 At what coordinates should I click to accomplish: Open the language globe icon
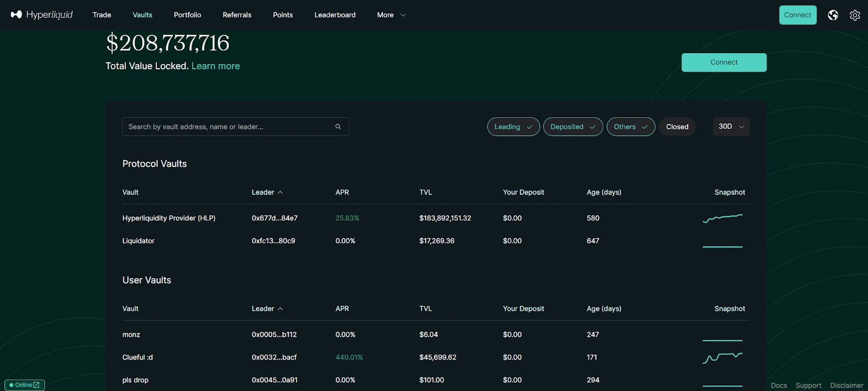(x=833, y=15)
